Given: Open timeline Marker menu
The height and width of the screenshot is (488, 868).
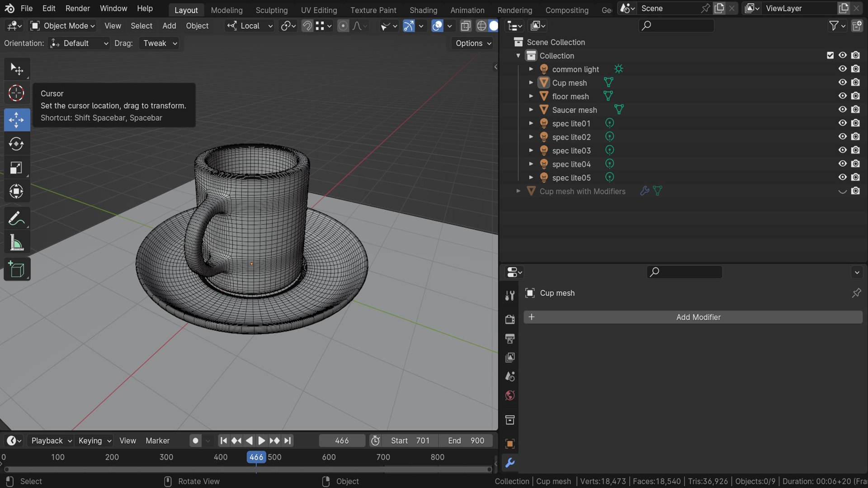Looking at the screenshot, I should click(157, 441).
